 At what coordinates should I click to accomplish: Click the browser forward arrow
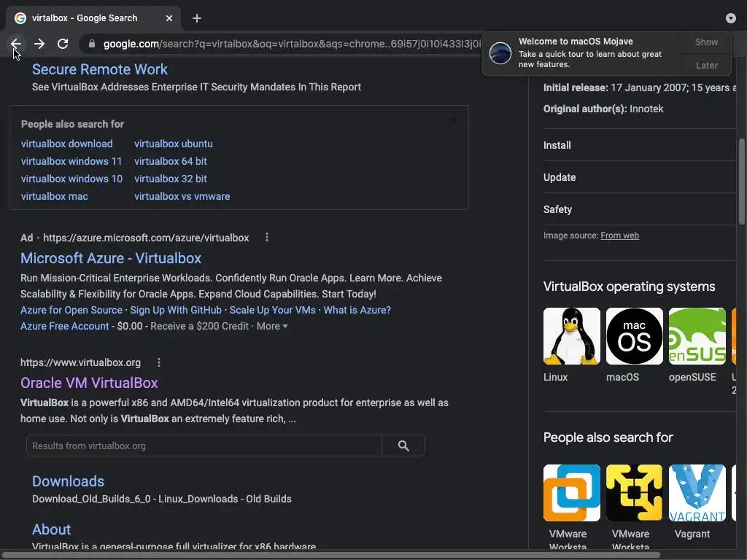click(x=39, y=44)
